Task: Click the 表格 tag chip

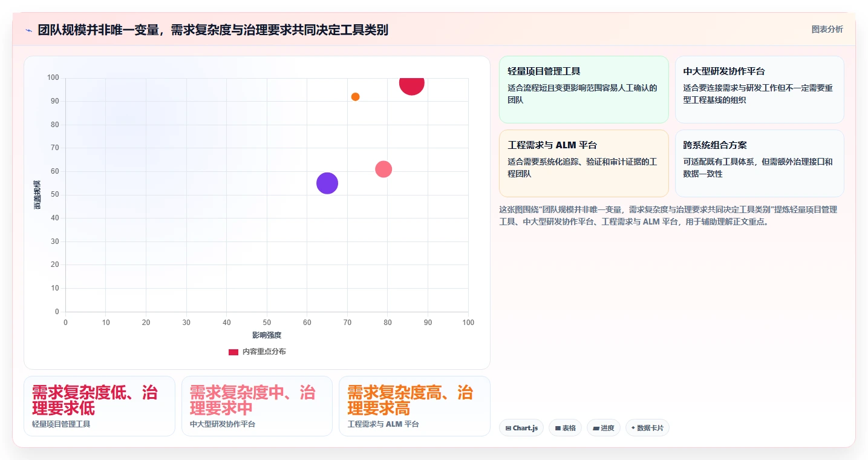Action: tap(565, 428)
